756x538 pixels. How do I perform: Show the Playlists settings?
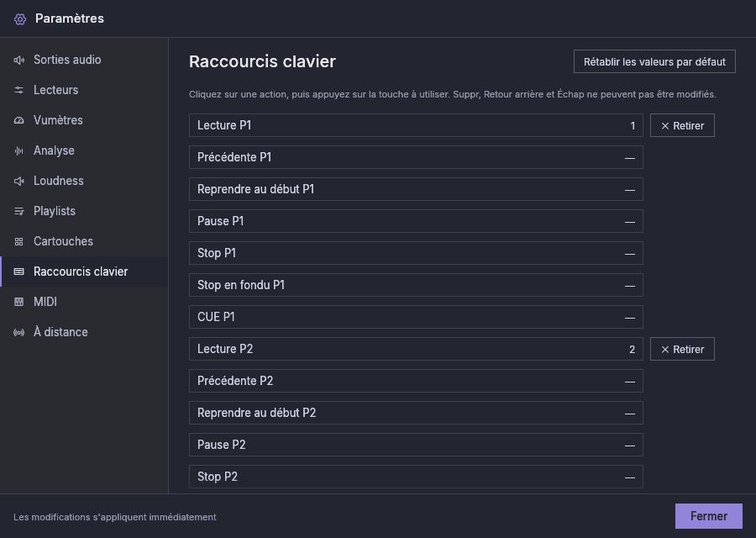(x=84, y=211)
